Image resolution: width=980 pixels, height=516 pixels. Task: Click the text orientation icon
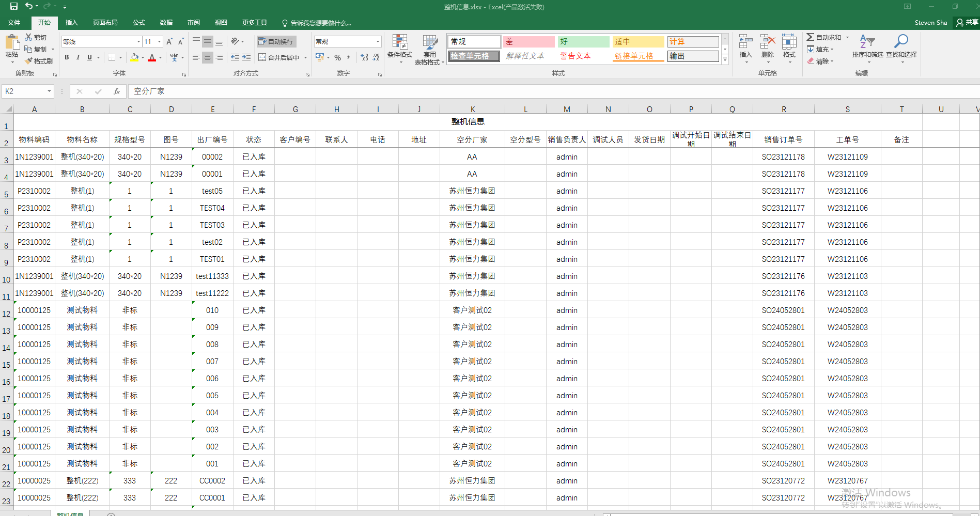tap(236, 41)
